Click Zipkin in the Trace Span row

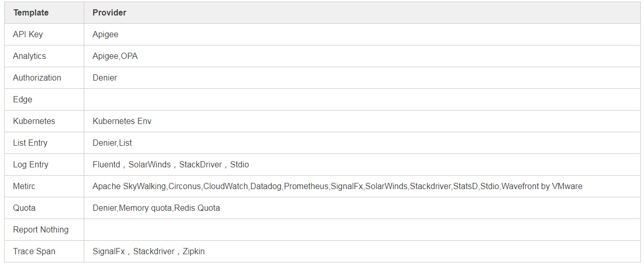(x=194, y=251)
